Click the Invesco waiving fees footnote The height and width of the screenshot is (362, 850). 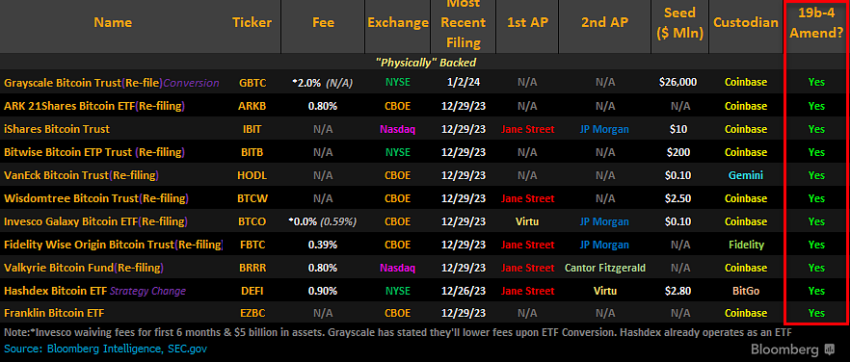pyautogui.click(x=398, y=332)
